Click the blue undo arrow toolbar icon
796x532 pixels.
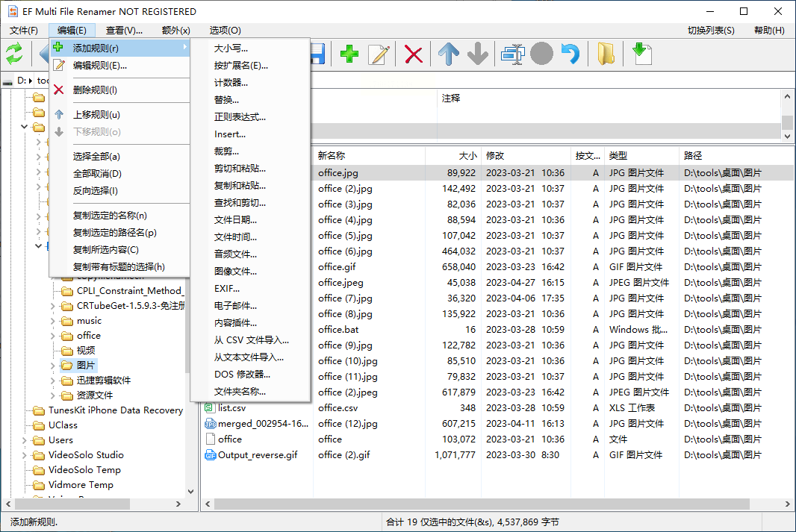(x=570, y=54)
